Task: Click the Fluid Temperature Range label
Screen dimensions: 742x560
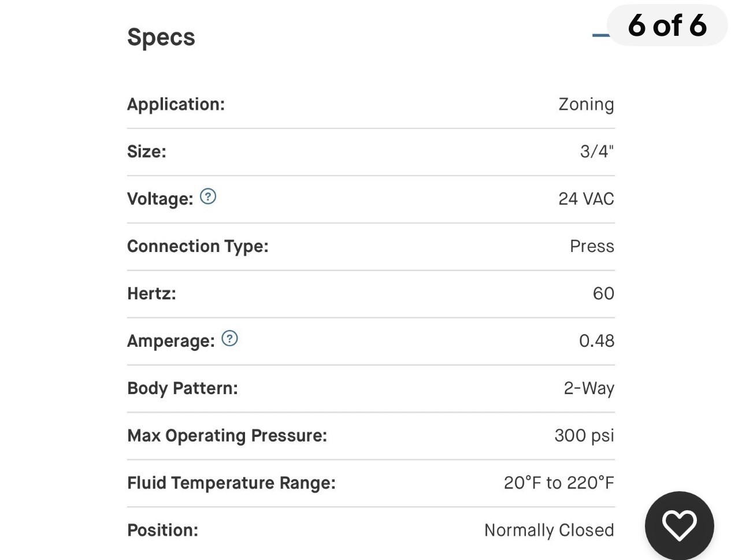Action: coord(231,483)
